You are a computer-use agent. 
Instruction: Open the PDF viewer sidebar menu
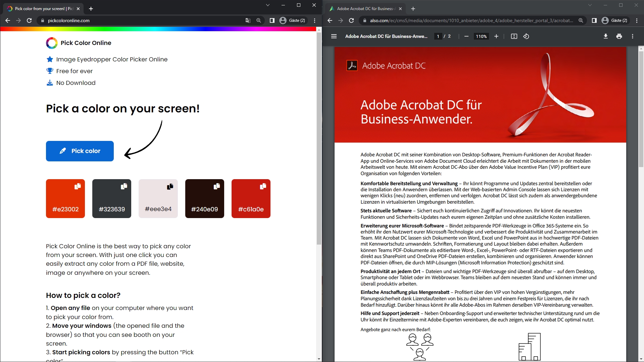334,36
